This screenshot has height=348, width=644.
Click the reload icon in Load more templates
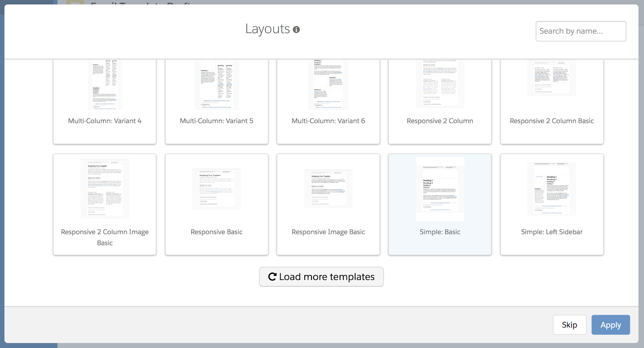272,277
